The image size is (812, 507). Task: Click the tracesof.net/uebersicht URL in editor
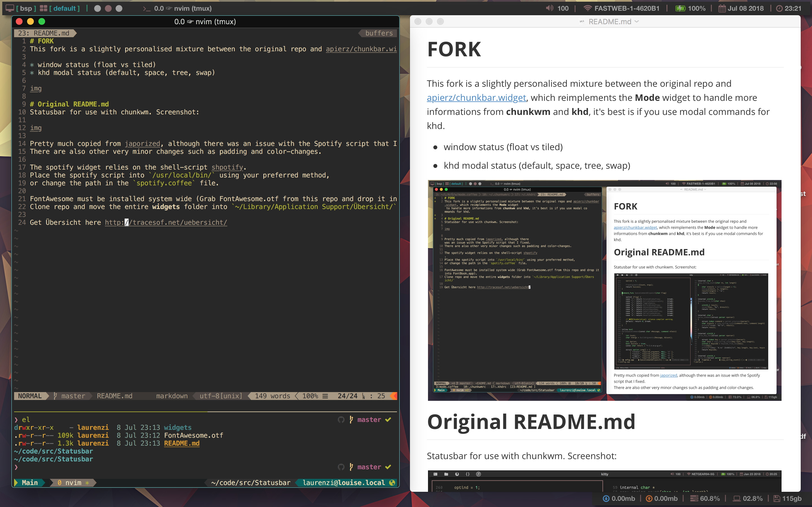[166, 222]
